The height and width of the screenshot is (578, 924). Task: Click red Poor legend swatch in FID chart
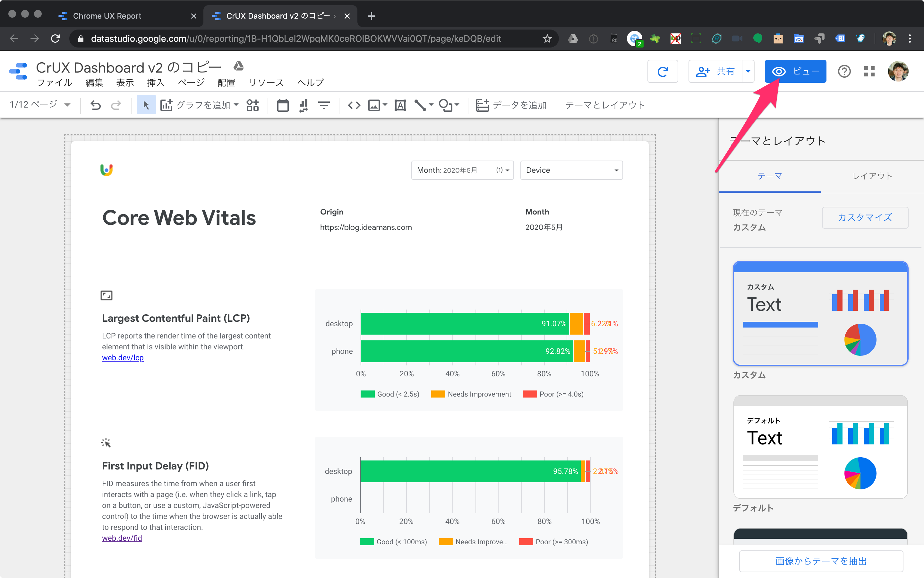[x=526, y=542]
